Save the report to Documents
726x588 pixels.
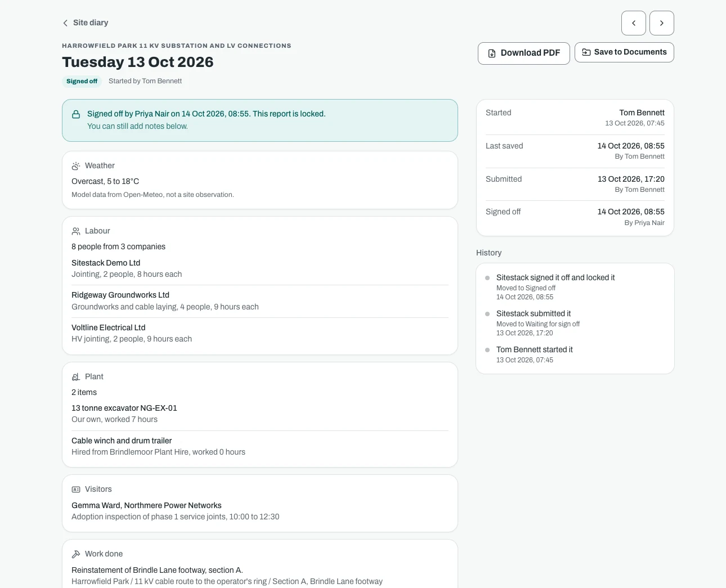click(624, 52)
